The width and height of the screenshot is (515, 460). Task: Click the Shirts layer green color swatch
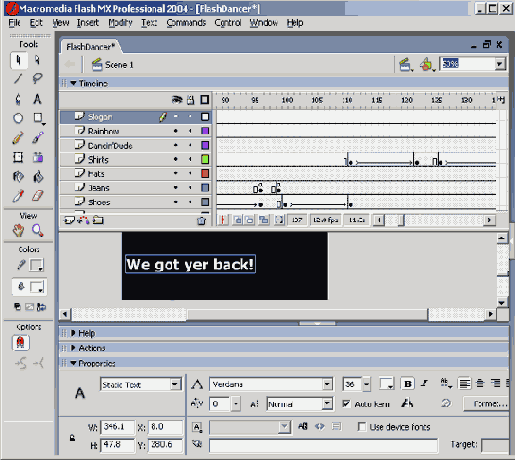(205, 159)
